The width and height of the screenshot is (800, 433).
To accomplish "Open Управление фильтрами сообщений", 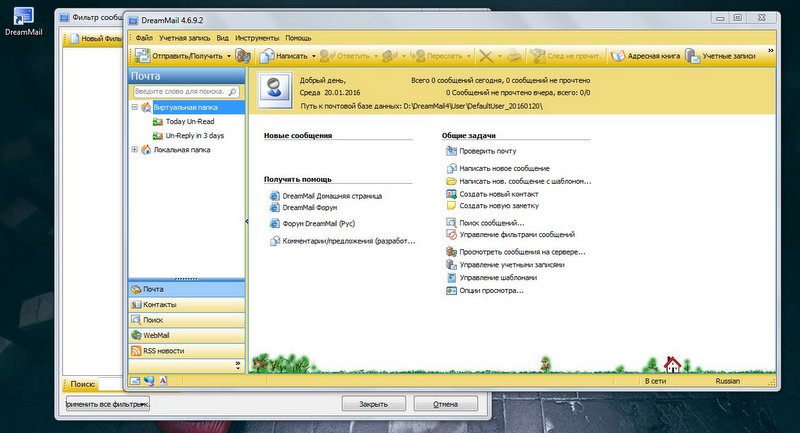I will [517, 235].
